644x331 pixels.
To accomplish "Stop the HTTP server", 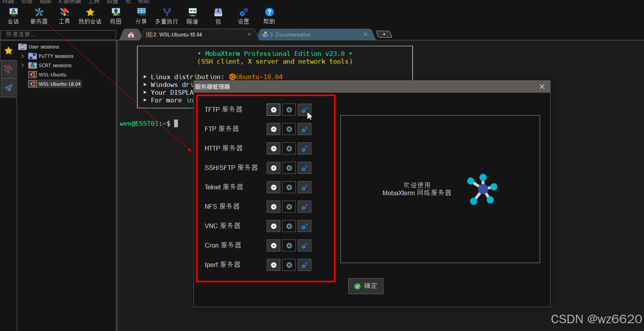I will (289, 149).
